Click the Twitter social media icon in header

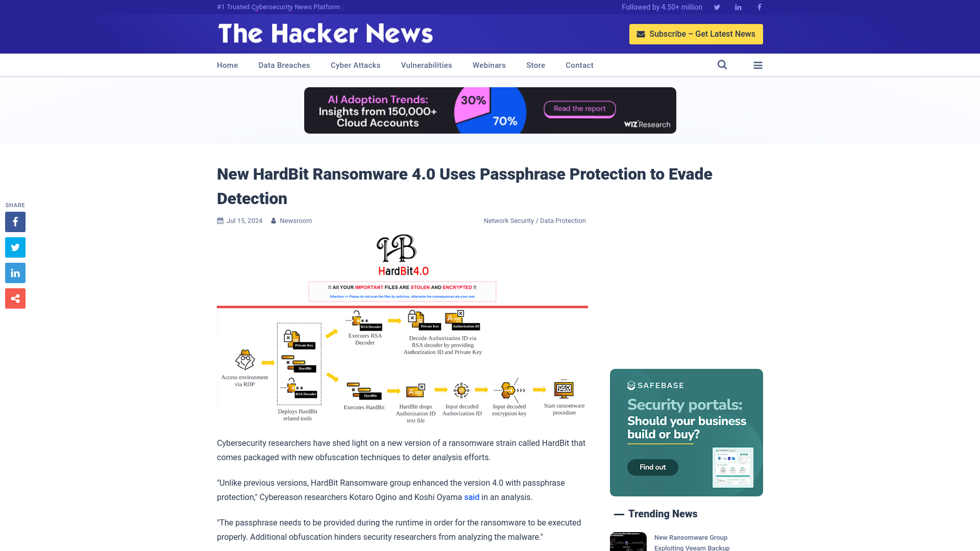point(717,7)
